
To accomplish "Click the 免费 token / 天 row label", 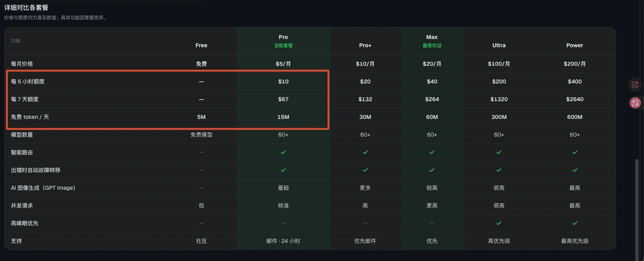I will click(x=30, y=117).
